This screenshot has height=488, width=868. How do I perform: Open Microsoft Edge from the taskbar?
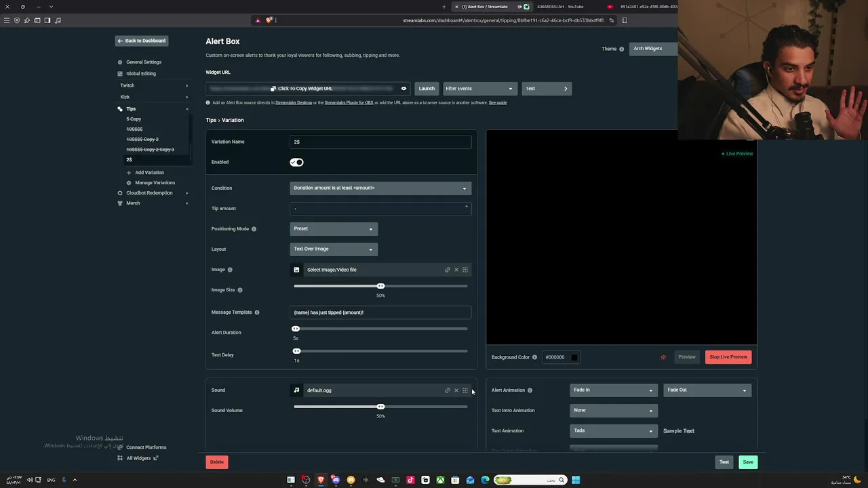(485, 480)
